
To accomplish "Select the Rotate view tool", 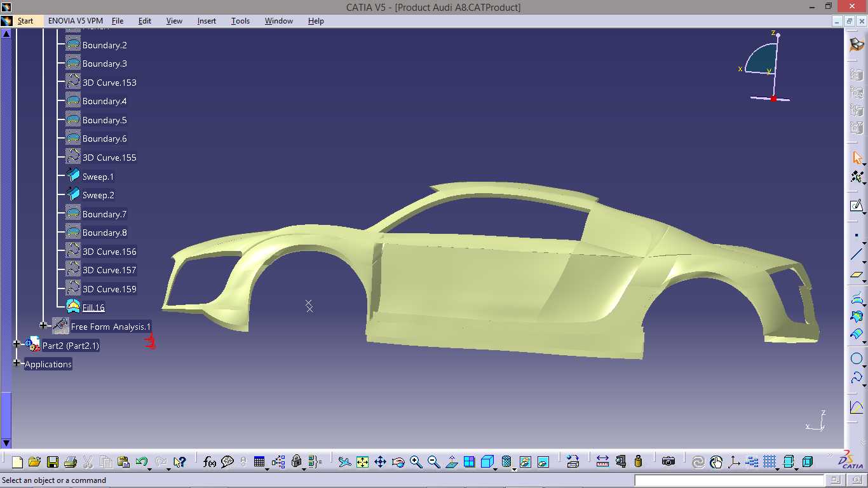I will 398,462.
